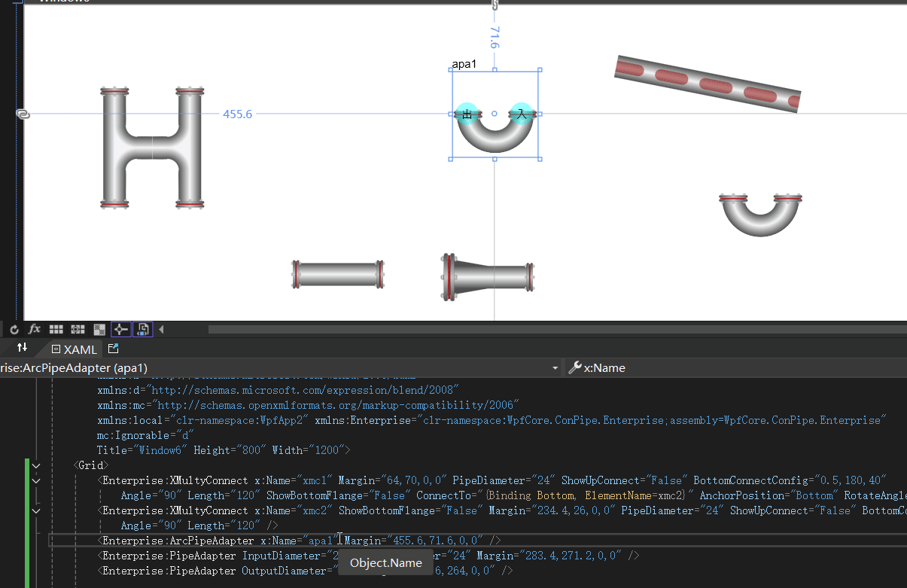Toggle disable project code icon
Screen dimensions: 907x588
(142, 329)
